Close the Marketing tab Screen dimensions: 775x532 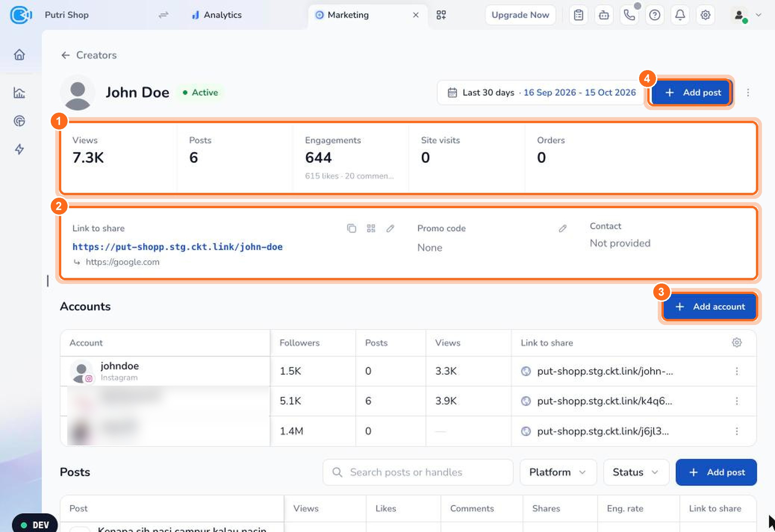click(415, 15)
